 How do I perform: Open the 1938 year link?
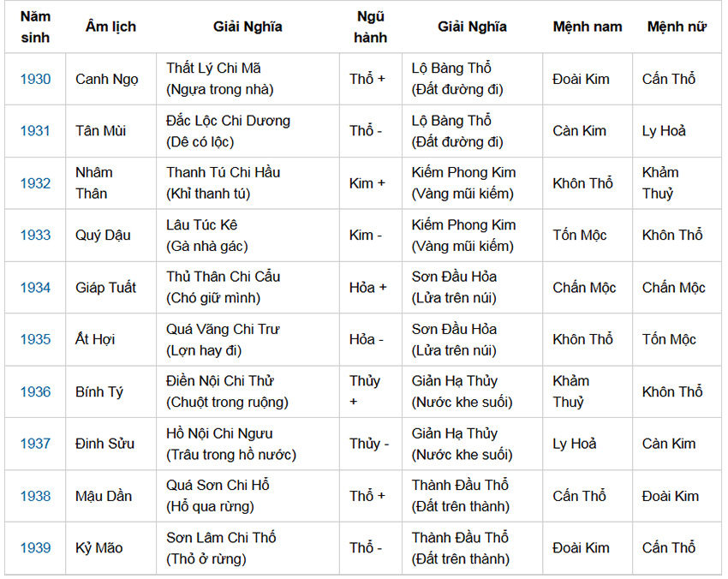click(x=35, y=496)
